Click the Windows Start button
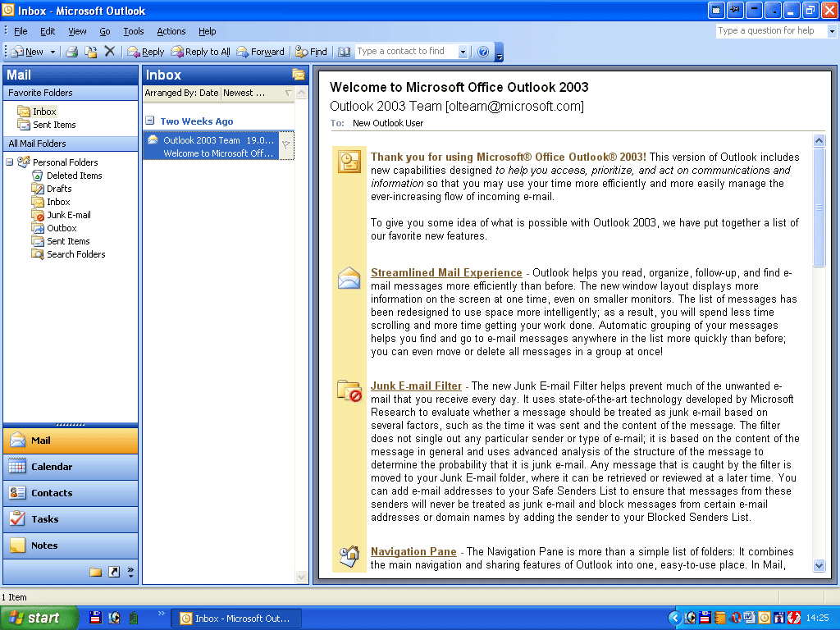Screen dimensions: 840x630 [38, 618]
